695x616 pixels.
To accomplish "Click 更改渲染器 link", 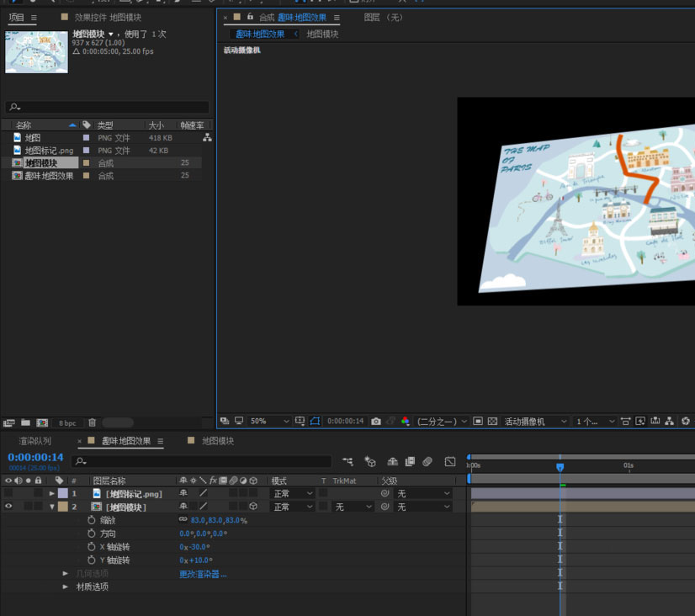I will coord(203,574).
